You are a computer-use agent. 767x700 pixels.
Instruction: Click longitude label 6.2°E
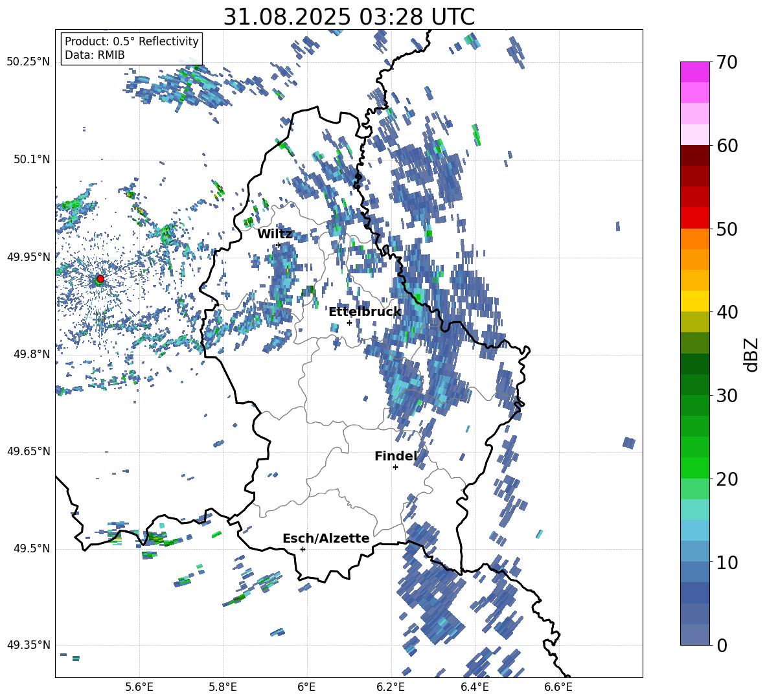click(391, 688)
